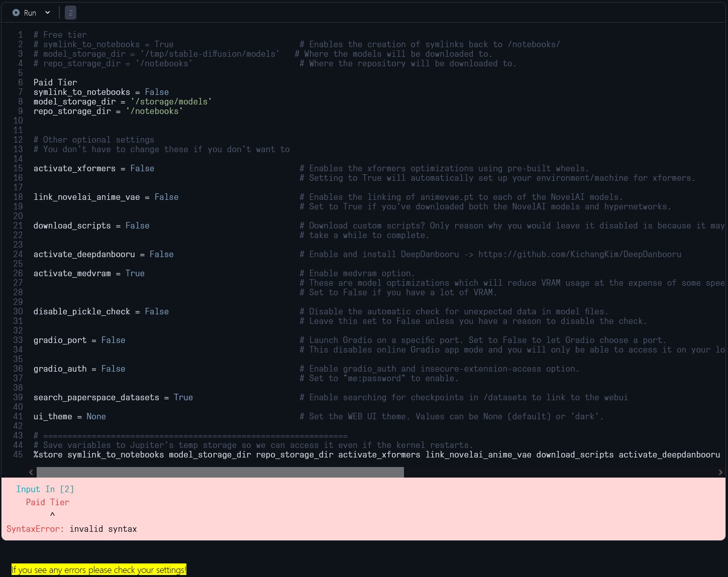Click the 'Save variables to Jupiter's temp storage' comment
The width and height of the screenshot is (728, 577).
[253, 445]
